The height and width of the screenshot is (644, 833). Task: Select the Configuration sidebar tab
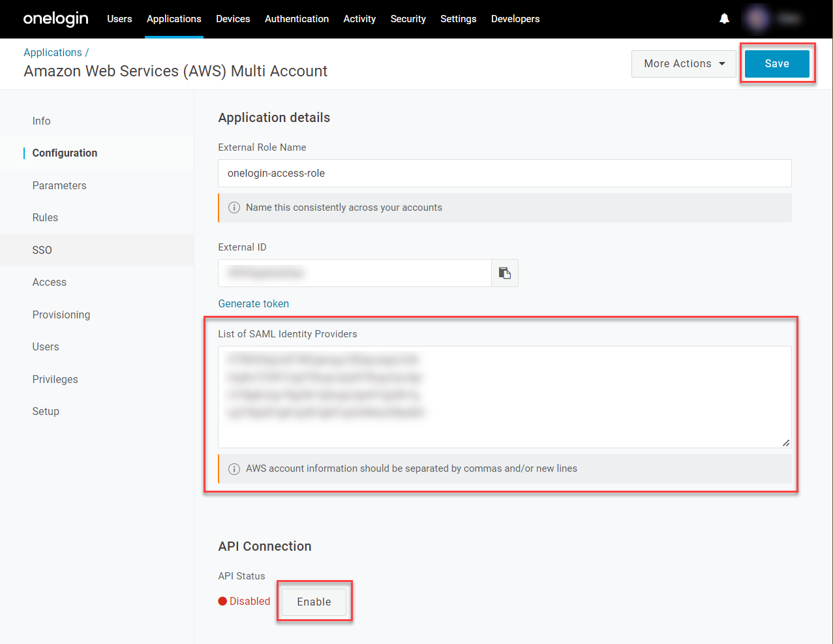coord(97,153)
